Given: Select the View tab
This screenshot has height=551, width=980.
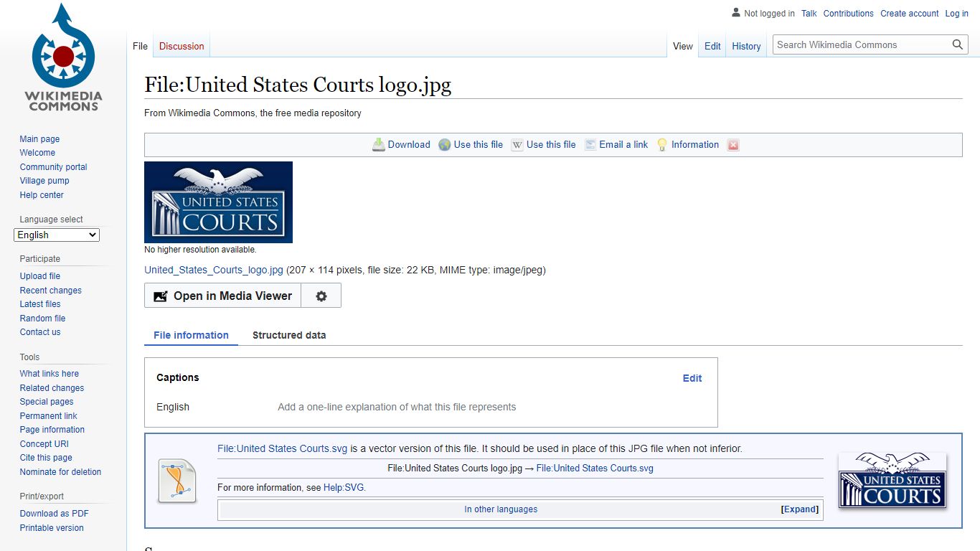Looking at the screenshot, I should 683,46.
